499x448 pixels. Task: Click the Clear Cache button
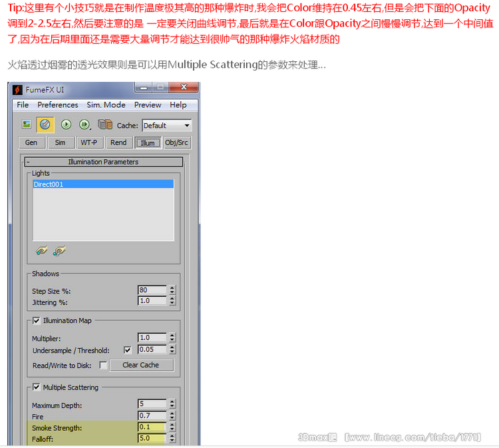coord(142,365)
